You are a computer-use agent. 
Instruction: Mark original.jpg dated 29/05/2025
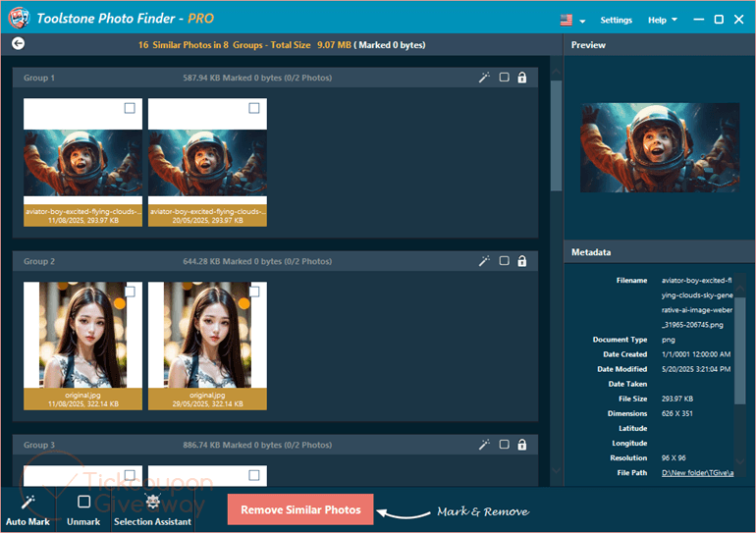point(254,292)
